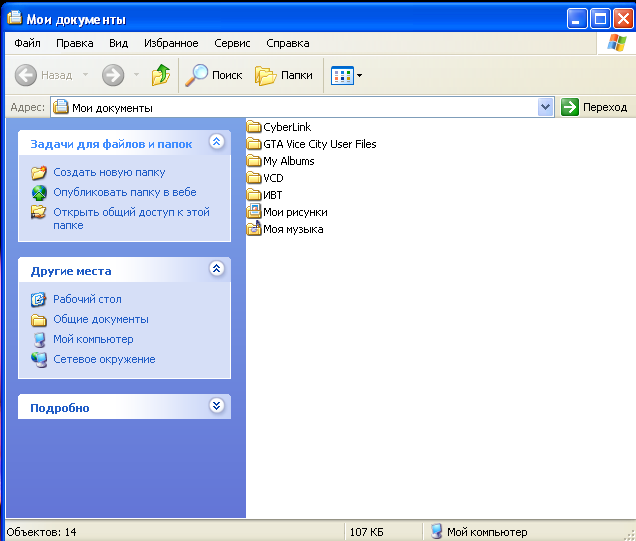Go to Мой компьютер in Другие места
This screenshot has width=636, height=541.
(93, 339)
